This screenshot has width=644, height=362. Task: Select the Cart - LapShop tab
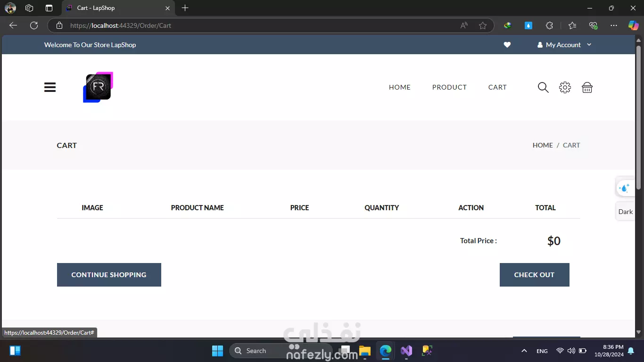coord(118,8)
